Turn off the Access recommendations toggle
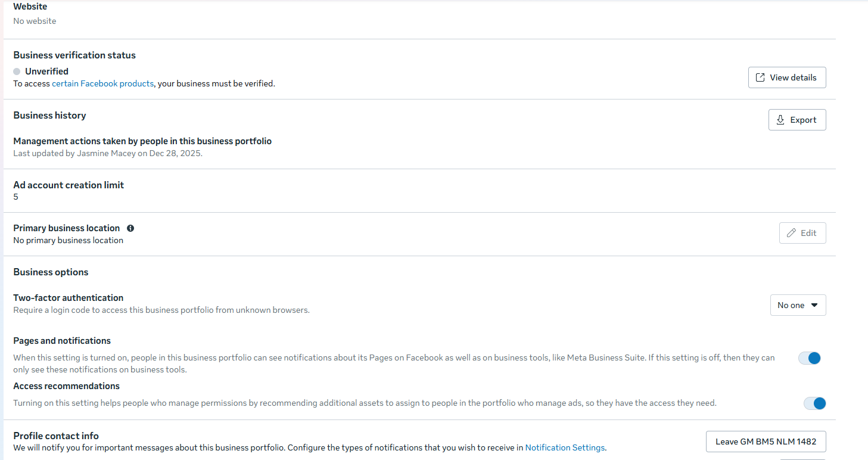Image resolution: width=868 pixels, height=460 pixels. (x=814, y=403)
